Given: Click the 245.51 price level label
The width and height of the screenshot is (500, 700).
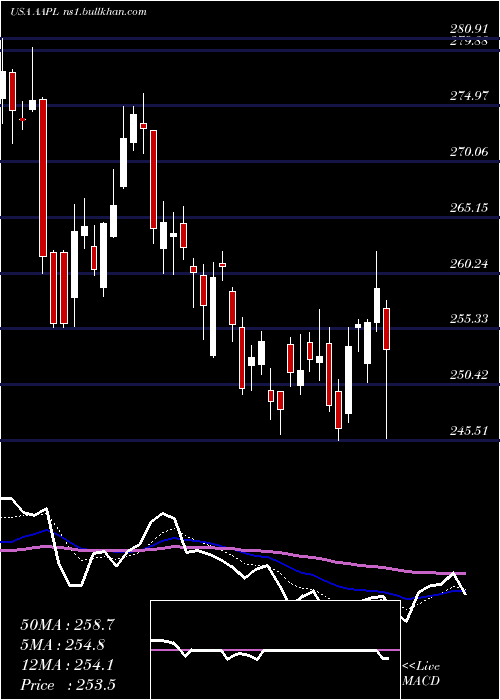Looking at the screenshot, I should (468, 431).
